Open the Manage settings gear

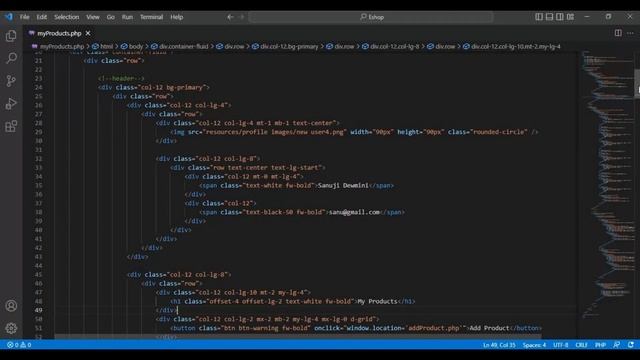click(x=11, y=328)
